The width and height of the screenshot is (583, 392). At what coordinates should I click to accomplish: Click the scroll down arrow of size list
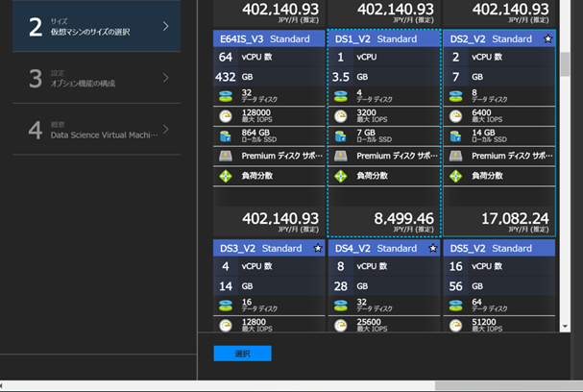[x=565, y=327]
